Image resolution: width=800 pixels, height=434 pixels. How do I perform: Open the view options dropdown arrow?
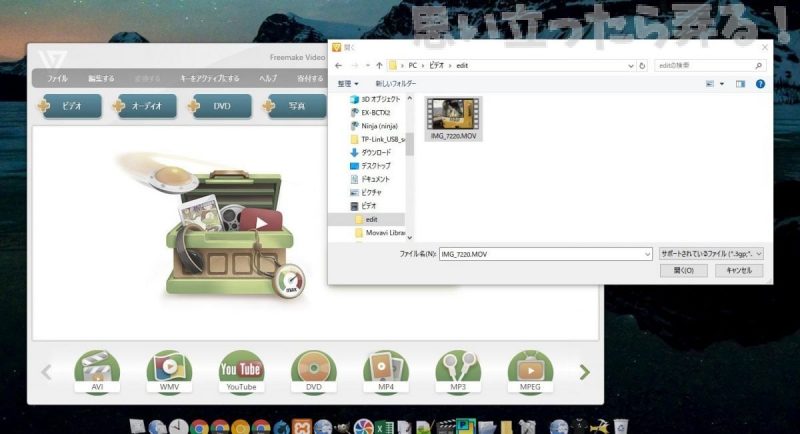721,84
